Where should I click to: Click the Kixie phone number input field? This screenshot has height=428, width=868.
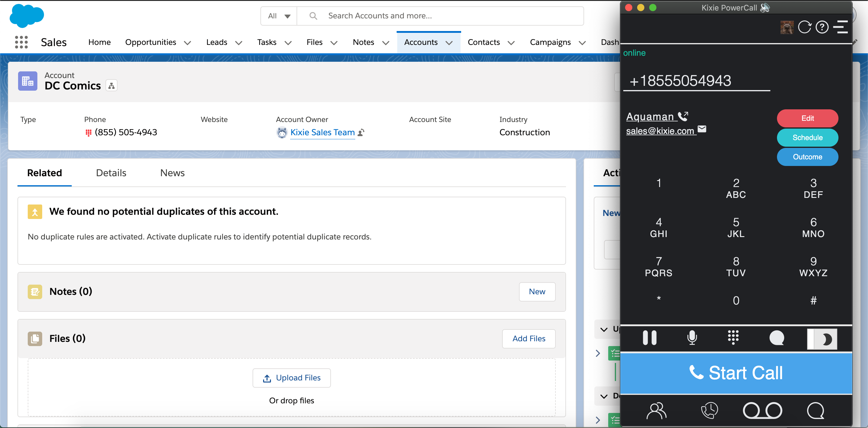pos(697,81)
